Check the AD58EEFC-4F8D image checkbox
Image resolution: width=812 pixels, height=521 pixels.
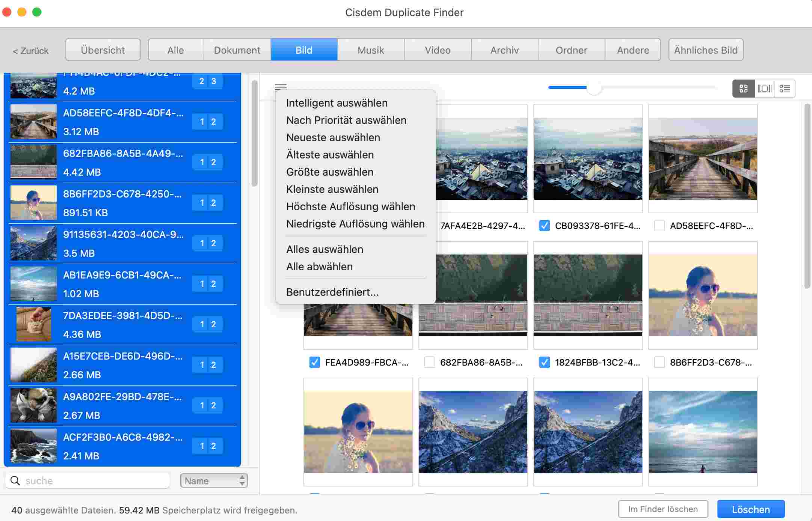[660, 226]
